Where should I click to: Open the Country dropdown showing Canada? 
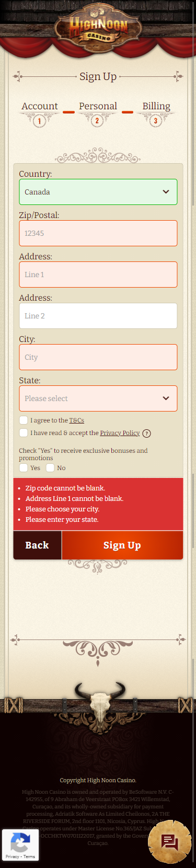point(98,192)
